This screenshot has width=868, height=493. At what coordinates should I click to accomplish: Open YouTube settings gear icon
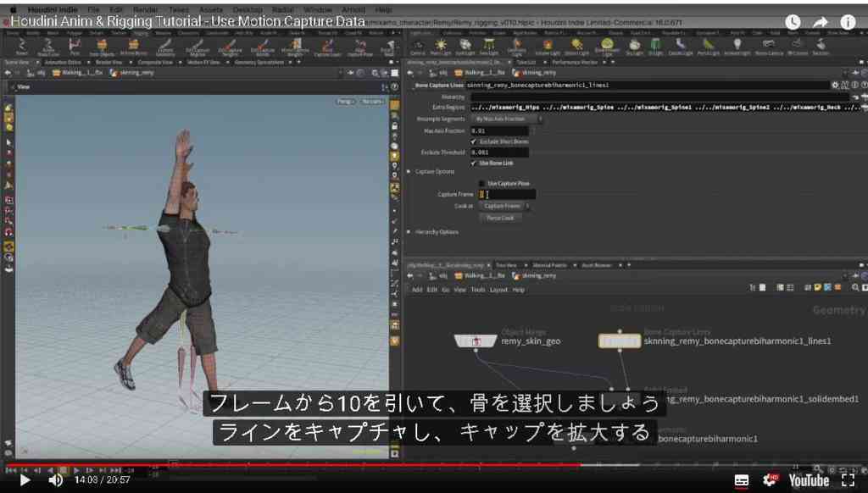pyautogui.click(x=770, y=479)
